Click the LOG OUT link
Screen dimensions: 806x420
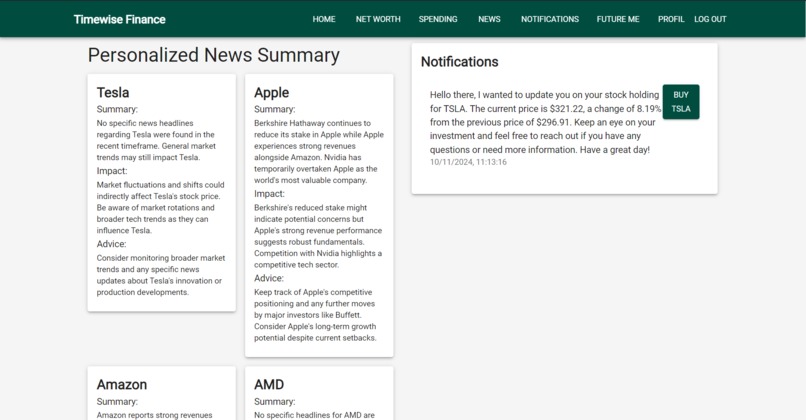(710, 19)
